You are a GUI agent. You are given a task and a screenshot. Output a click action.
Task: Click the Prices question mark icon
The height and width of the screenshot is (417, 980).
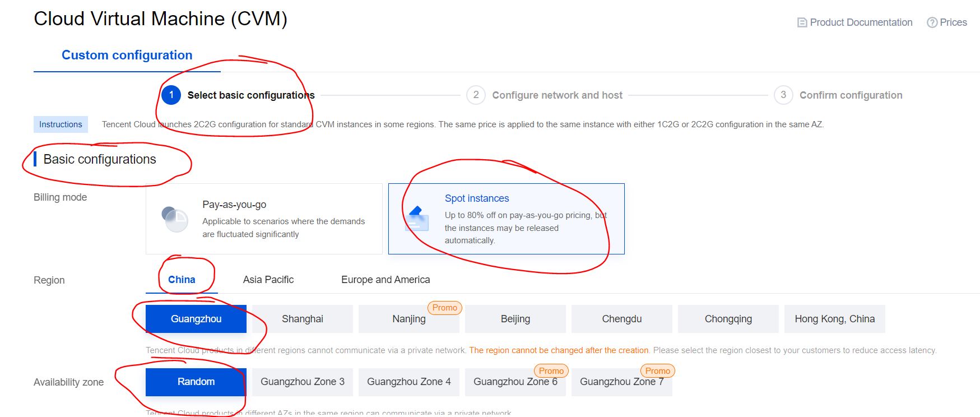(932, 23)
